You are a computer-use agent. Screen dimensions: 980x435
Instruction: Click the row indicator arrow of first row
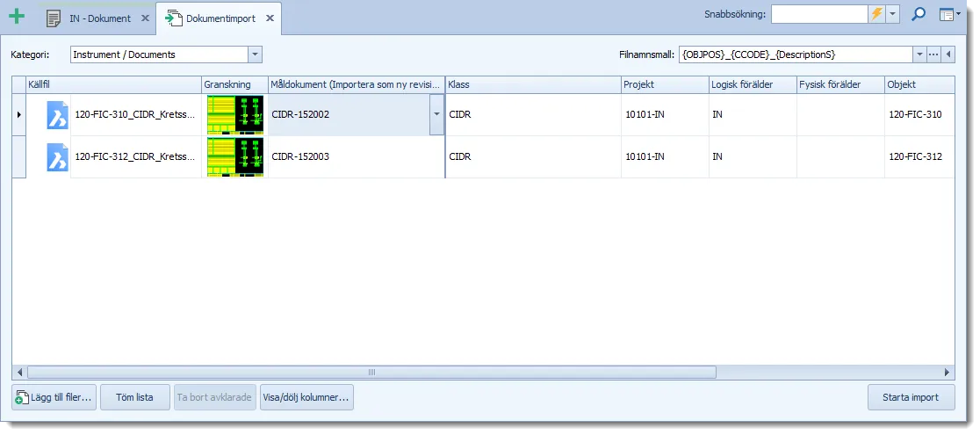18,114
